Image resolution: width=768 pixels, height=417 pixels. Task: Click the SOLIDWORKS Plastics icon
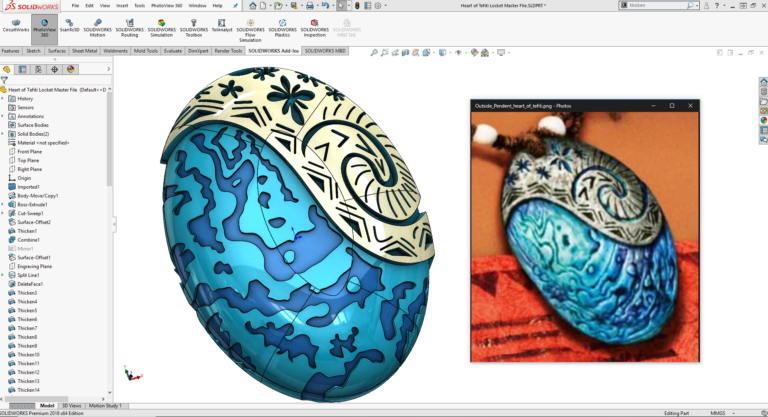[283, 26]
